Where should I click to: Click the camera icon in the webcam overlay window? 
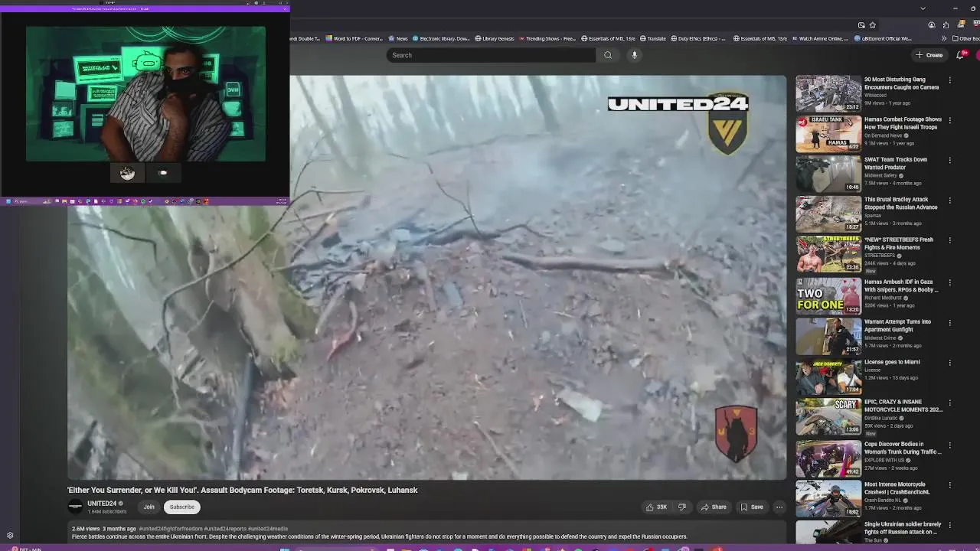163,173
